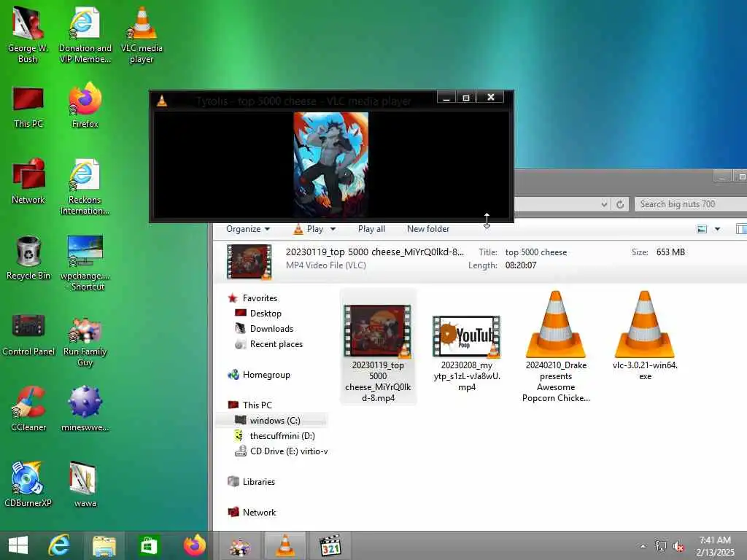Show hidden system tray icons
Screen dimensions: 747x560
pos(643,546)
